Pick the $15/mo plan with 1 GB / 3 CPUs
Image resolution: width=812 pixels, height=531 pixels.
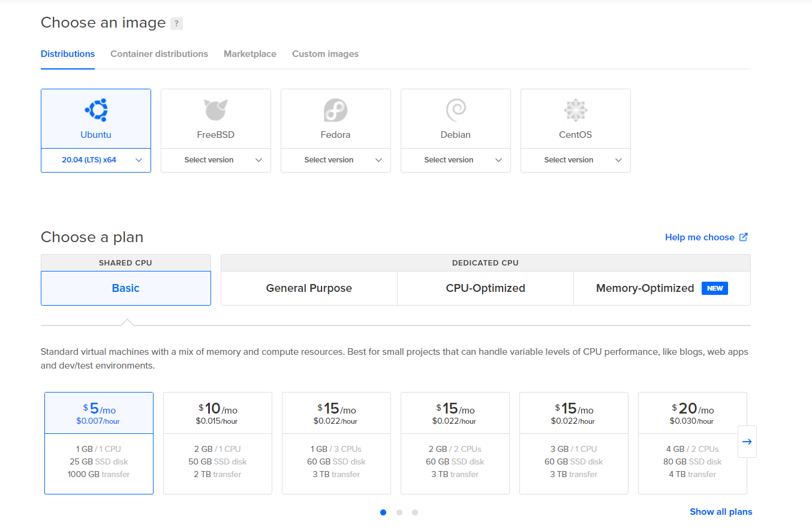(x=336, y=443)
